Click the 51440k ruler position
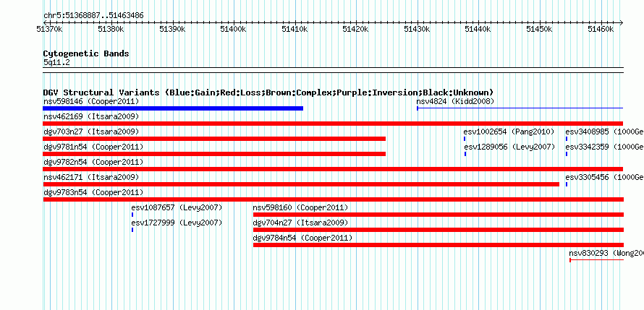Screen dimensions: 644x310 point(478,29)
